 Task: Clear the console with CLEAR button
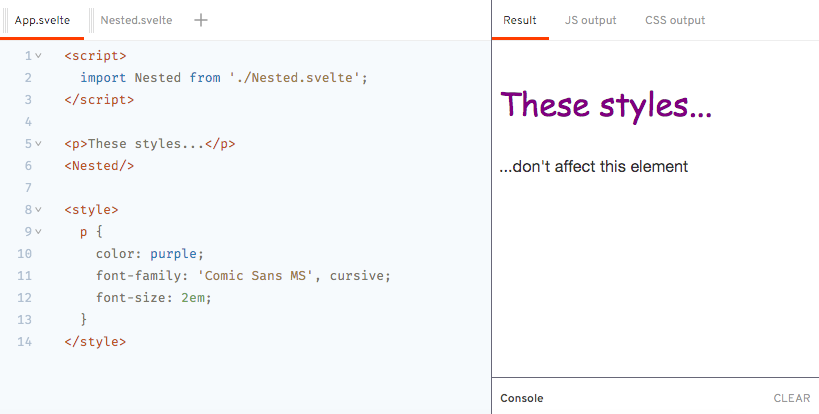point(792,398)
